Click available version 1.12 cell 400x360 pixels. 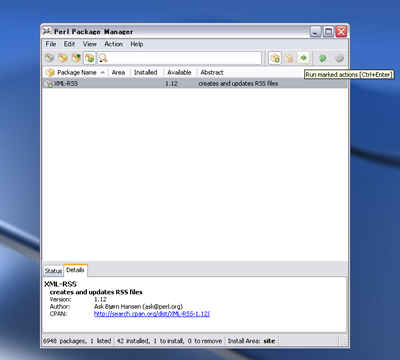[x=171, y=83]
